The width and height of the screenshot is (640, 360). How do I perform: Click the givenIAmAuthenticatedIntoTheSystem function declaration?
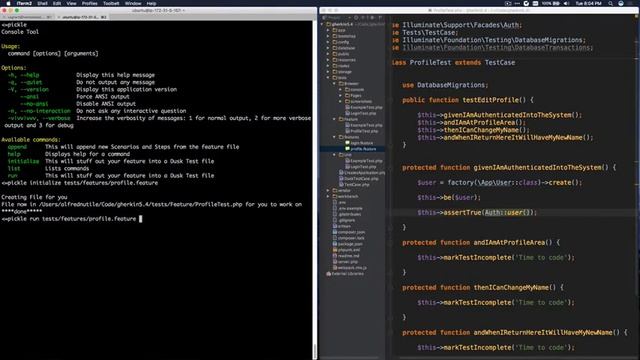(509, 167)
